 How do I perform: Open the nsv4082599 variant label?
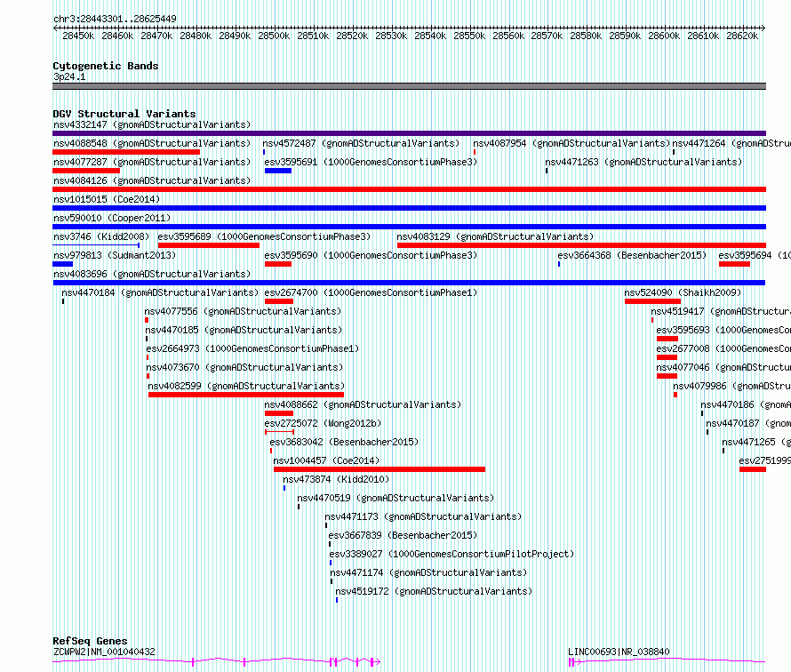(x=246, y=386)
